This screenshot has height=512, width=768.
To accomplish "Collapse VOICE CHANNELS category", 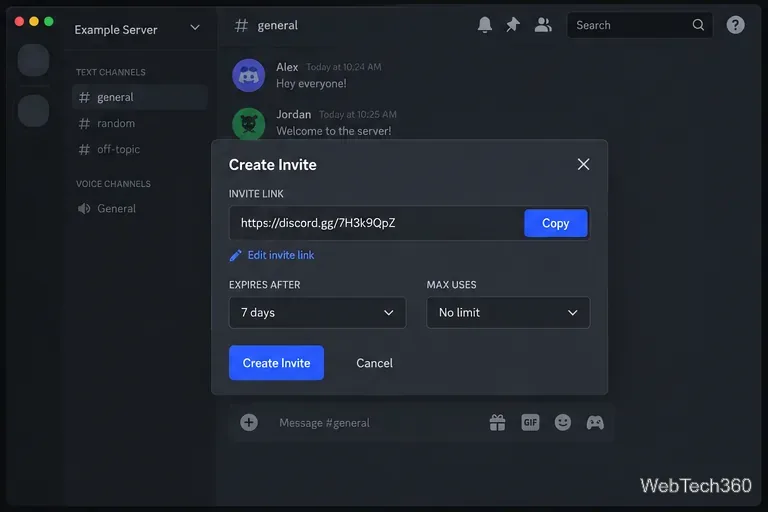I will 113,184.
